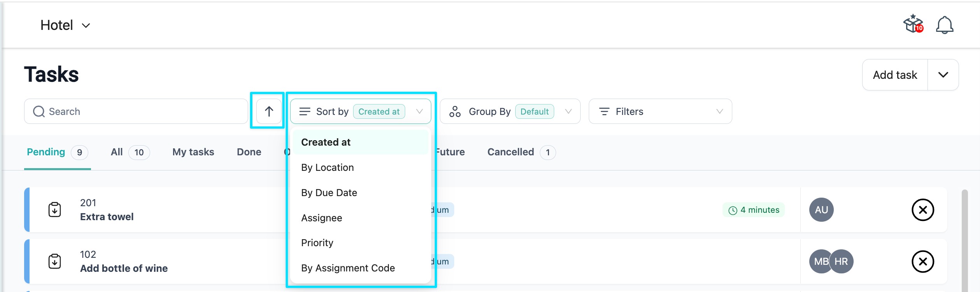Open the Add task dropdown arrow
Viewport: 980px width, 292px height.
[x=943, y=75]
